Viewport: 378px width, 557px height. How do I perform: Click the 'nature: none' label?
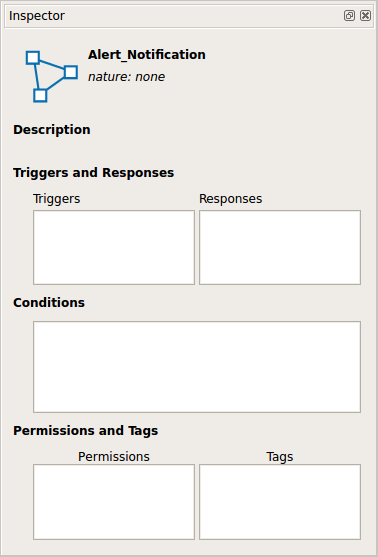click(126, 77)
